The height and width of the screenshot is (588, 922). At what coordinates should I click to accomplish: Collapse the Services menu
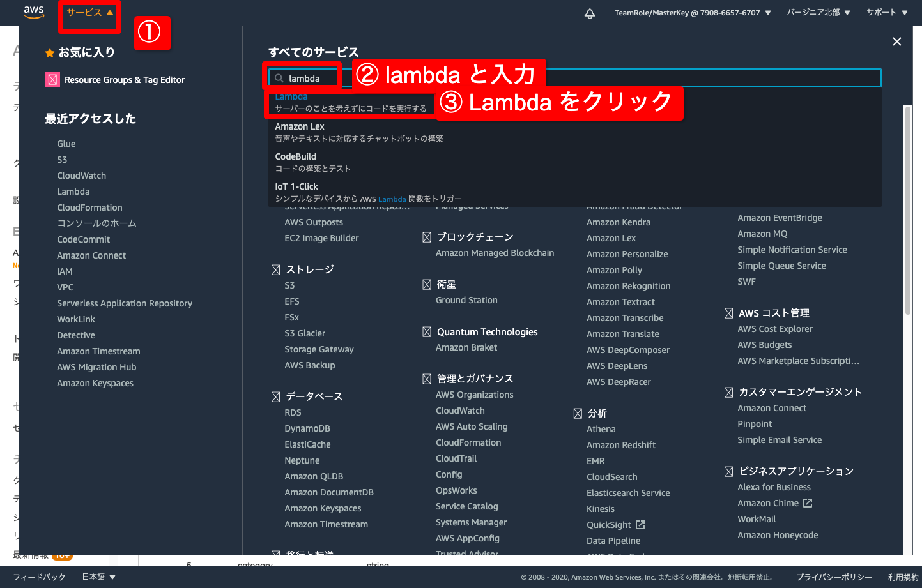(x=90, y=13)
